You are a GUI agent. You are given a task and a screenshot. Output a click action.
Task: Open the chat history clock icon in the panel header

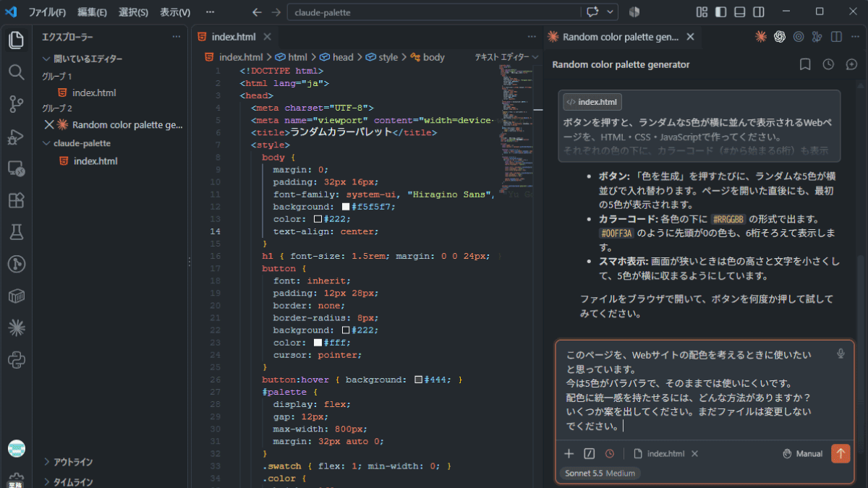(x=829, y=64)
